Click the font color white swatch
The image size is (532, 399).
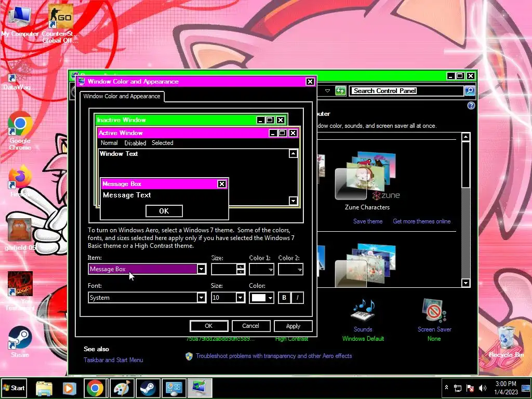coord(258,298)
